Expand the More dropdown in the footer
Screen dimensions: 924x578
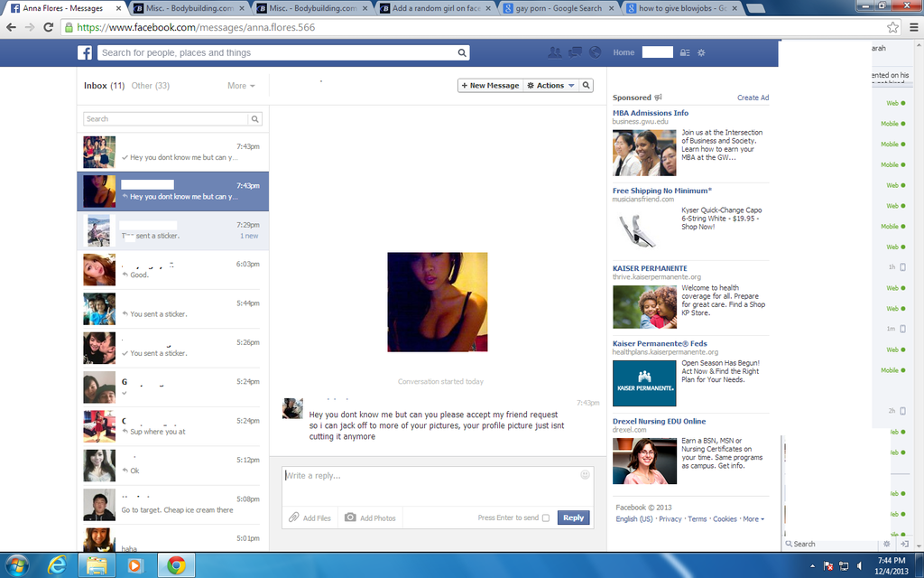tap(753, 519)
